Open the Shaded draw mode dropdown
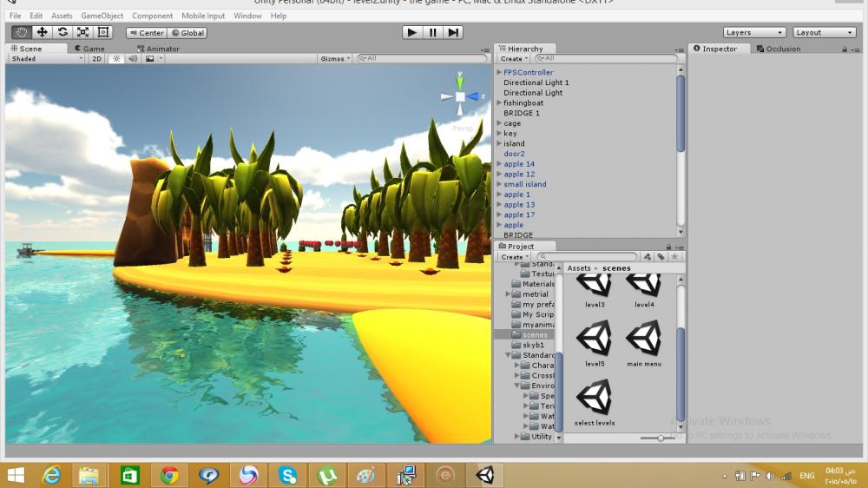 coord(47,59)
